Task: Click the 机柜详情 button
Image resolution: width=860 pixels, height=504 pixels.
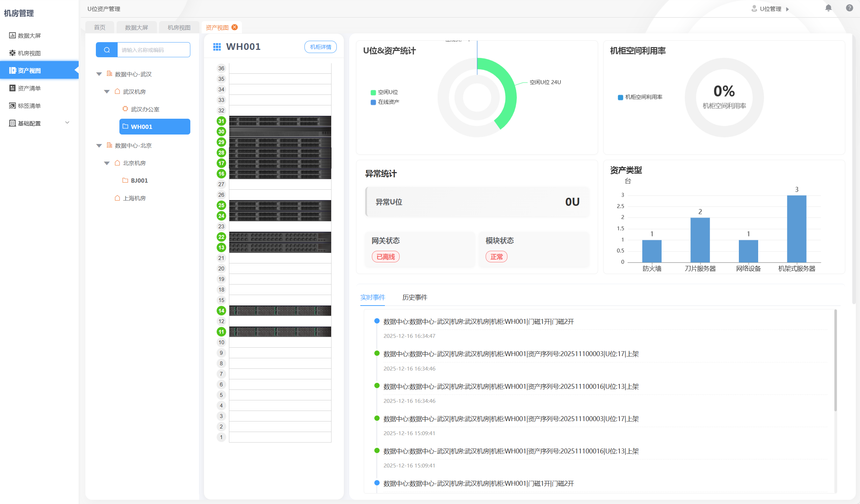Action: 320,47
